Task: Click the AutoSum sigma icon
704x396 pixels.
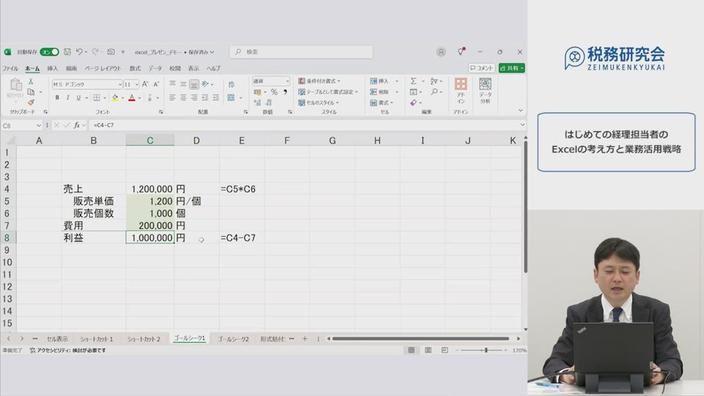Action: pyautogui.click(x=414, y=81)
